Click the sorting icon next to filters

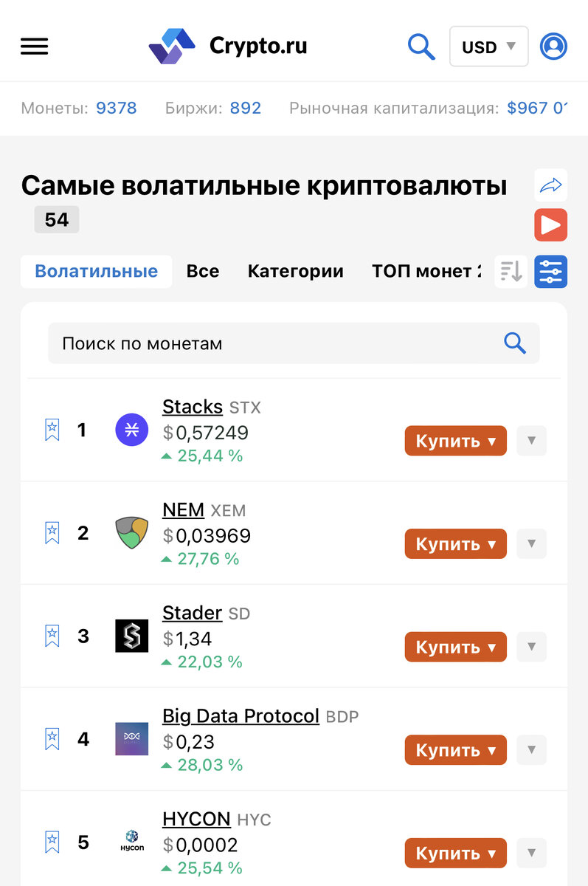[x=511, y=271]
